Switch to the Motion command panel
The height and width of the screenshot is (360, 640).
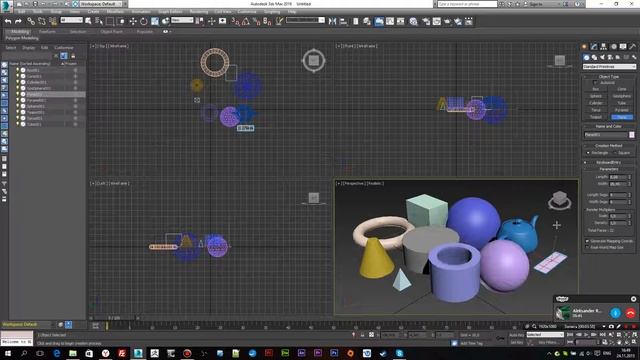coord(613,47)
